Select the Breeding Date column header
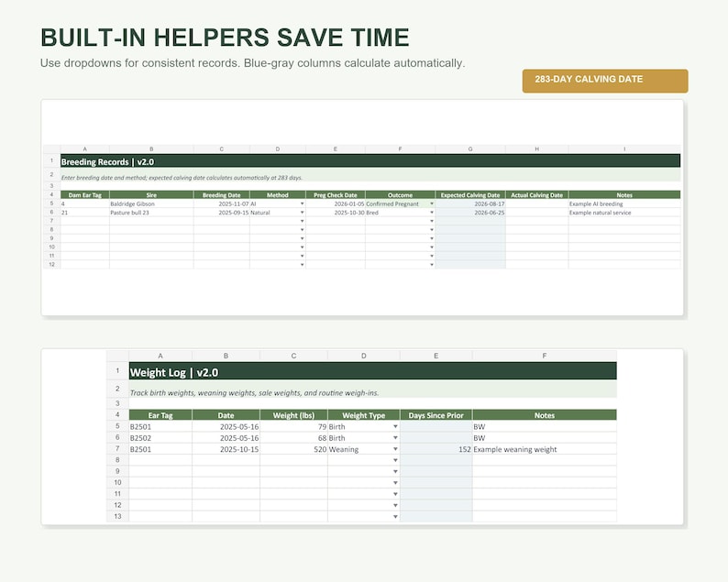The image size is (728, 582). tap(222, 195)
